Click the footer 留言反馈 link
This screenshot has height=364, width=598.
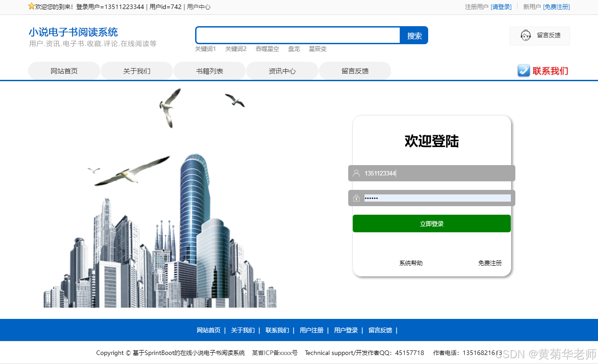380,330
